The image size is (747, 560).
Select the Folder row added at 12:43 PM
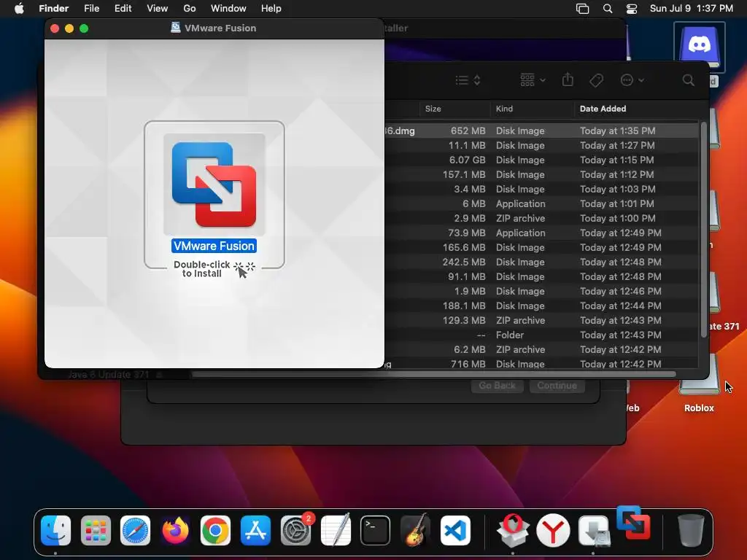542,335
